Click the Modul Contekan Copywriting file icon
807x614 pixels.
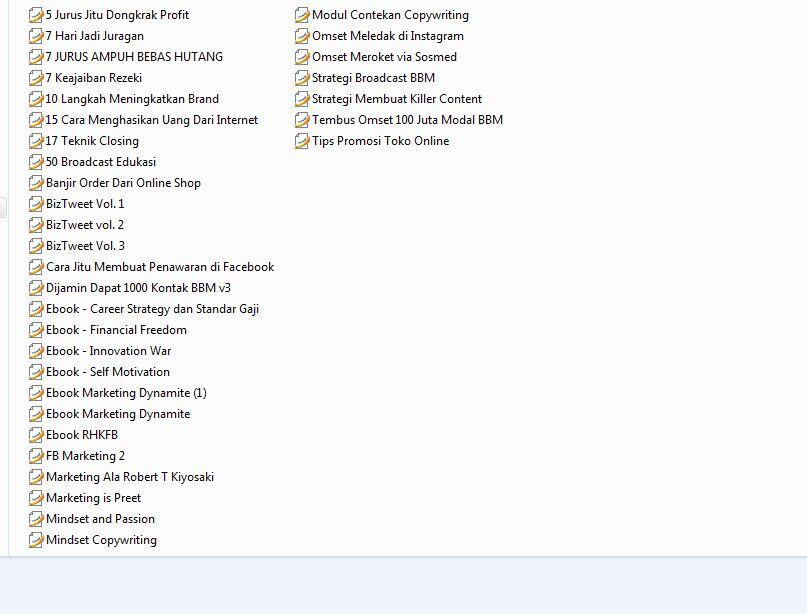tap(302, 15)
